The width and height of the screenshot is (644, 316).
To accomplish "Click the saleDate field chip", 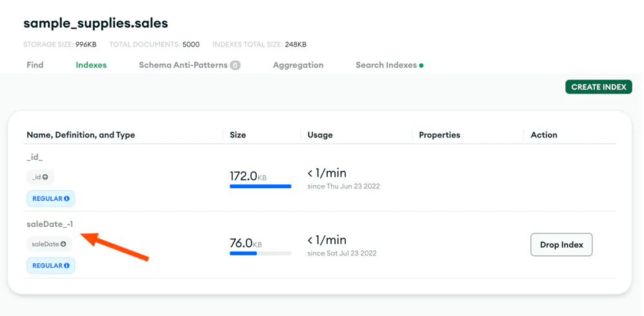I will click(x=49, y=244).
